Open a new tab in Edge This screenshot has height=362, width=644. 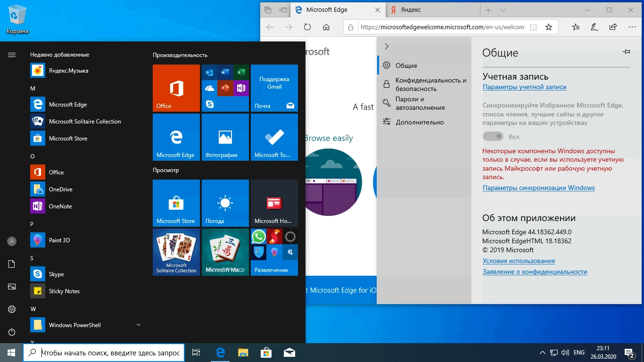[x=488, y=10]
